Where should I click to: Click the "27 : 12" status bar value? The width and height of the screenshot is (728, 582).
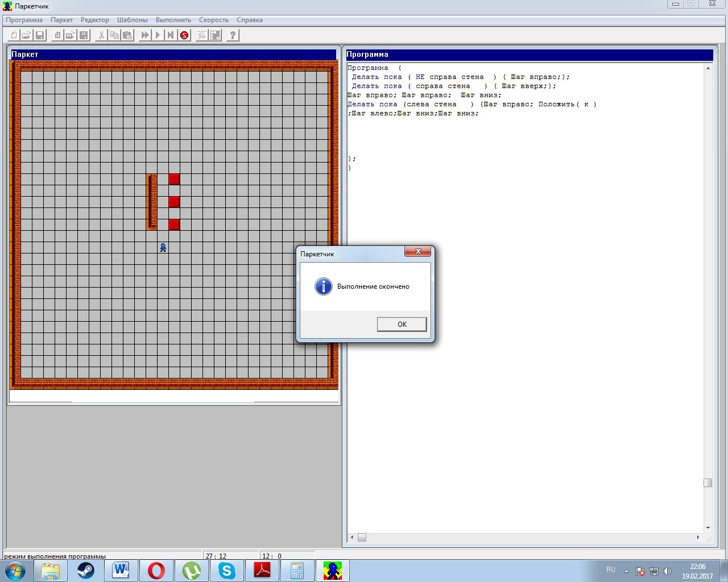coord(216,556)
